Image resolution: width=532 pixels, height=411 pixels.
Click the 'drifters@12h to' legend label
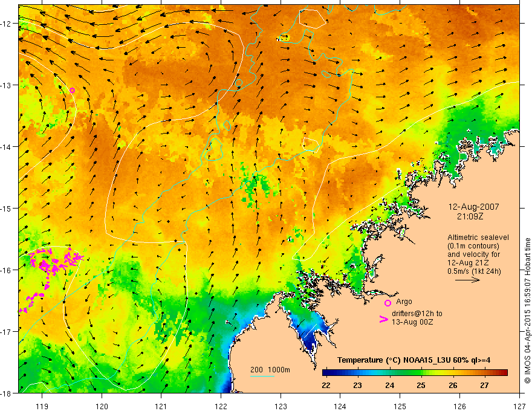pos(417,314)
